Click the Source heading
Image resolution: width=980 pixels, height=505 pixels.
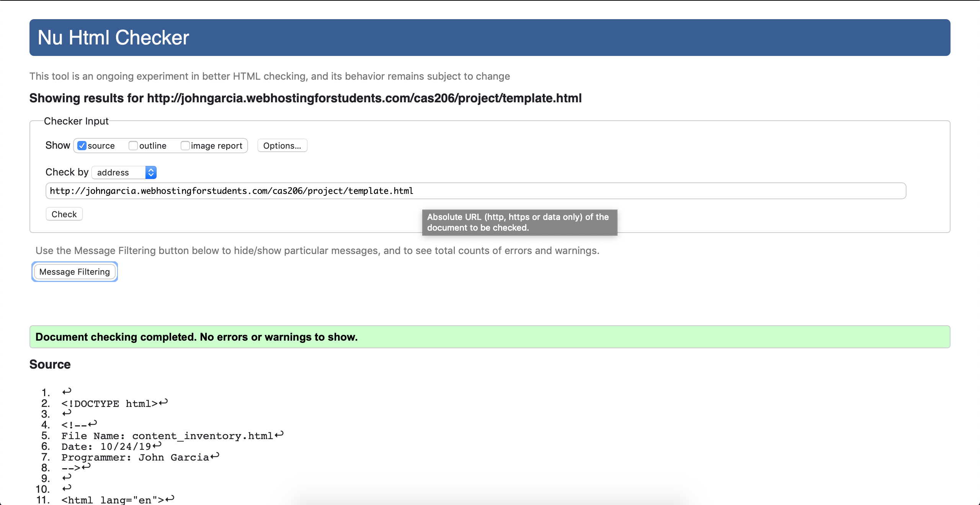tap(50, 364)
